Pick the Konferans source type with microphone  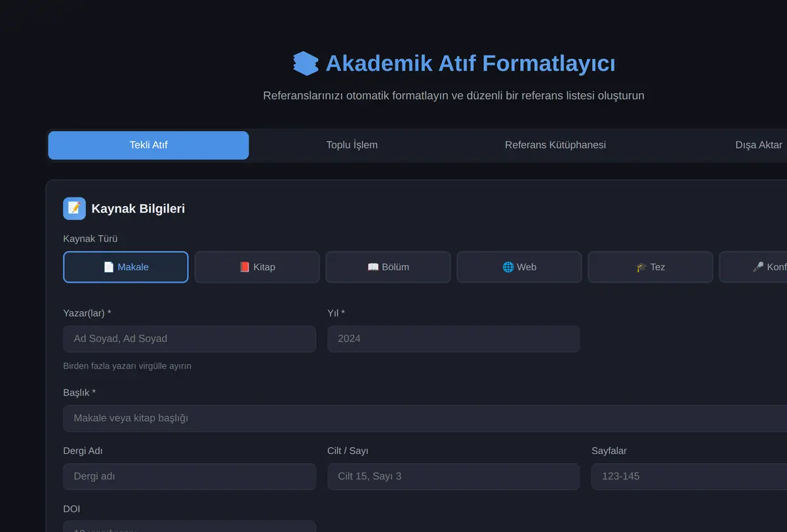click(x=753, y=267)
